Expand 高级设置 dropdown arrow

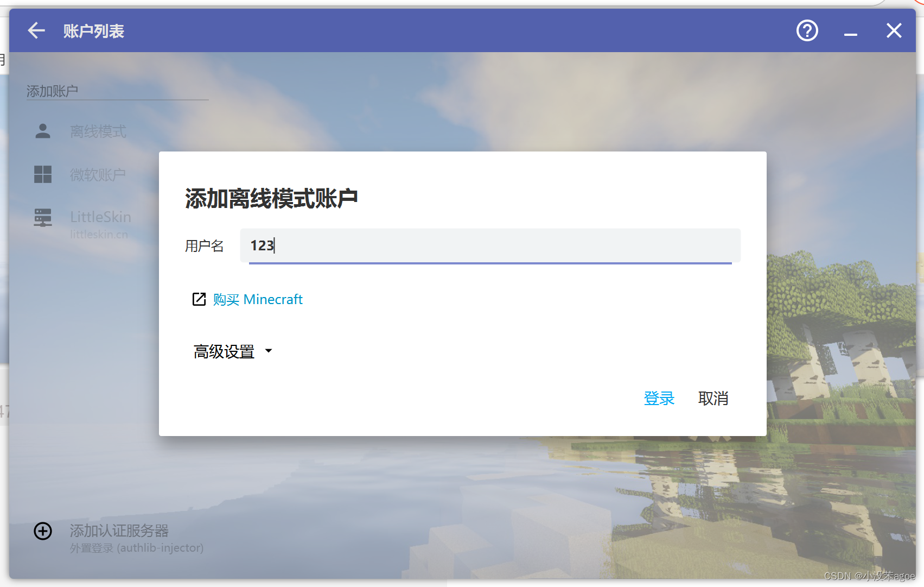(269, 351)
